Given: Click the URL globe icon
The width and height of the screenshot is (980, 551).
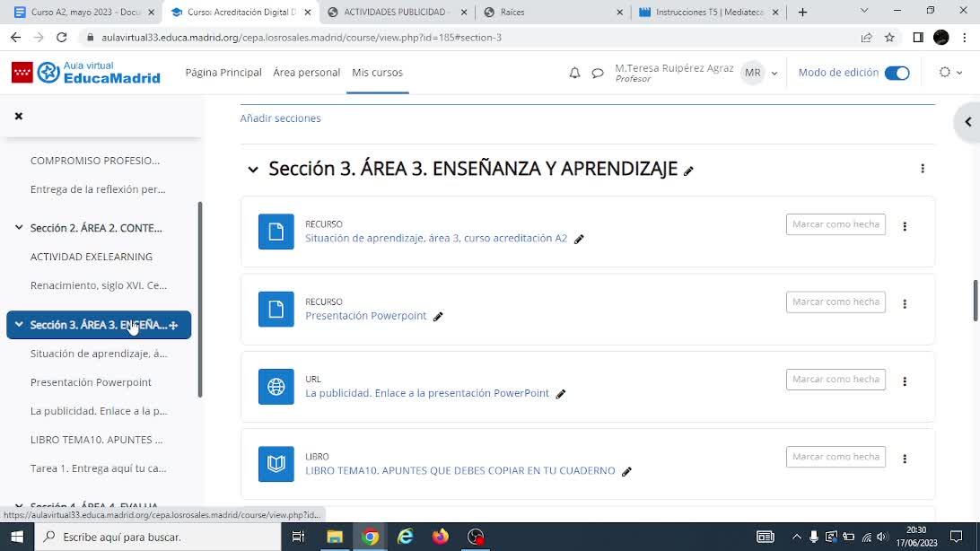Looking at the screenshot, I should [276, 387].
